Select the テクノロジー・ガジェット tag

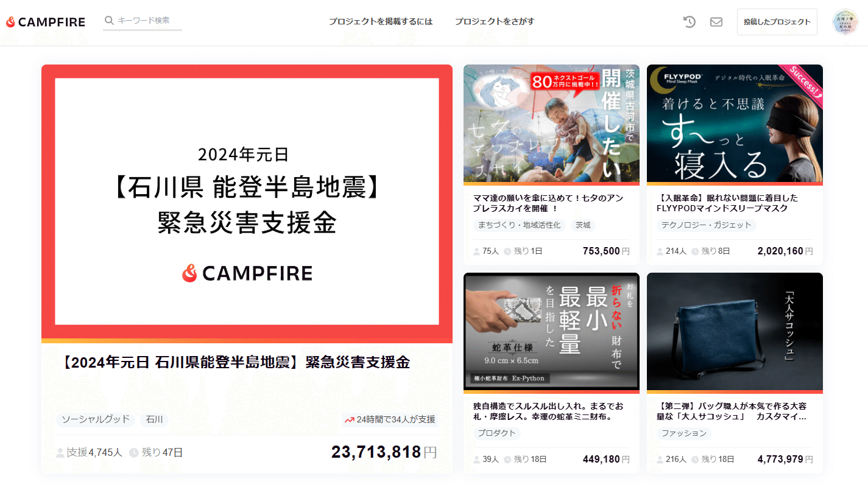tap(707, 225)
